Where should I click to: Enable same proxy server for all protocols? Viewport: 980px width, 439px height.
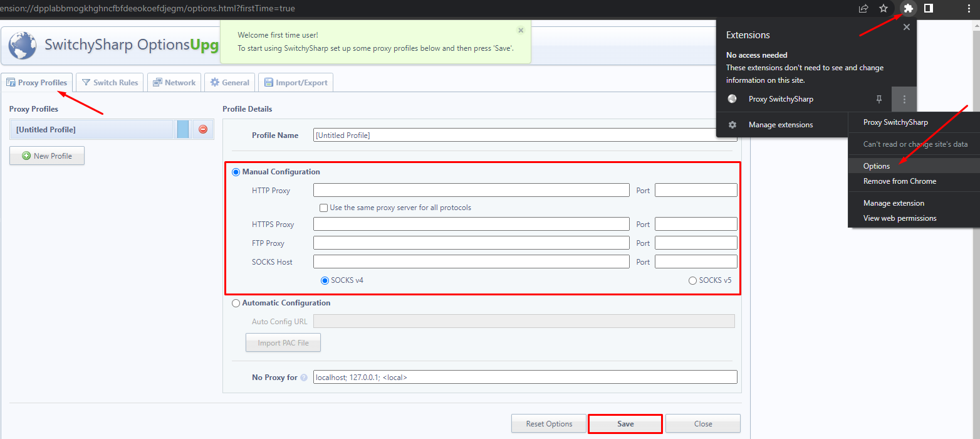(323, 208)
